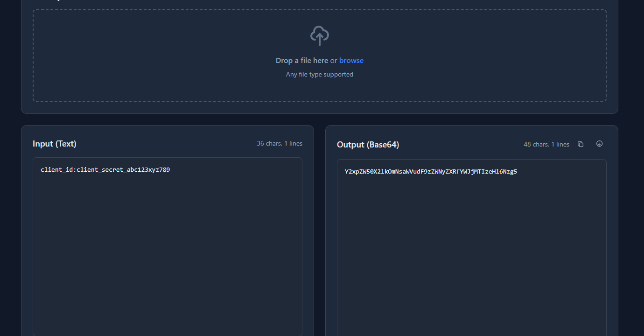This screenshot has width=644, height=336.
Task: Copy the Base64 output to clipboard
Action: [581, 144]
